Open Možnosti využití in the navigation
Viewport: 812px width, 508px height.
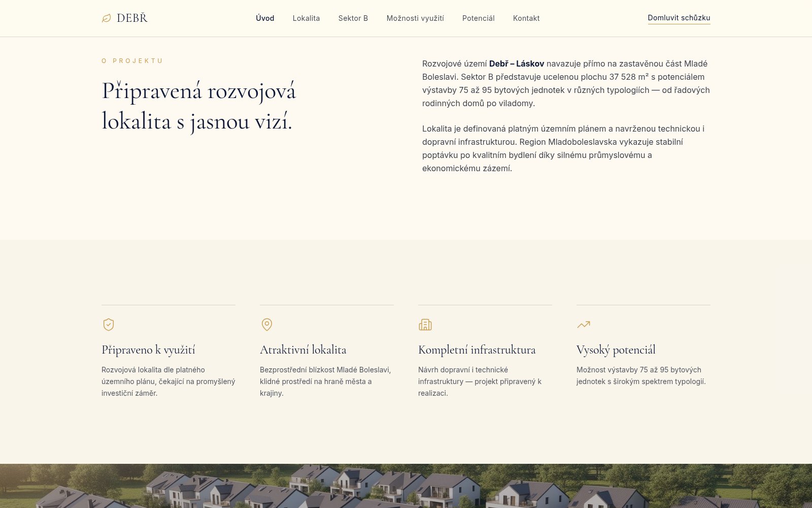tap(415, 18)
